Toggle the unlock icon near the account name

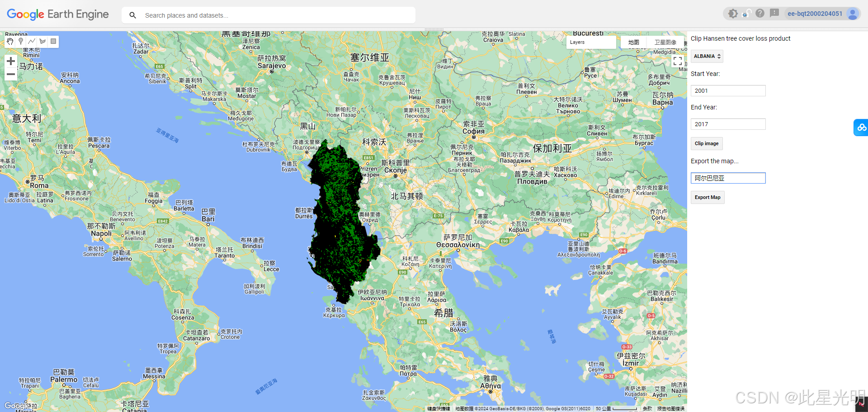click(746, 13)
